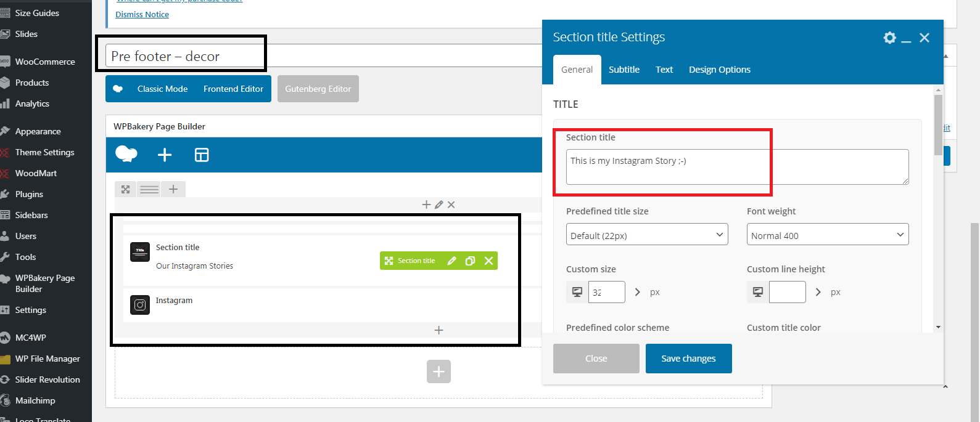Open WP File Manager in sidebar
The height and width of the screenshot is (422, 980).
click(47, 359)
